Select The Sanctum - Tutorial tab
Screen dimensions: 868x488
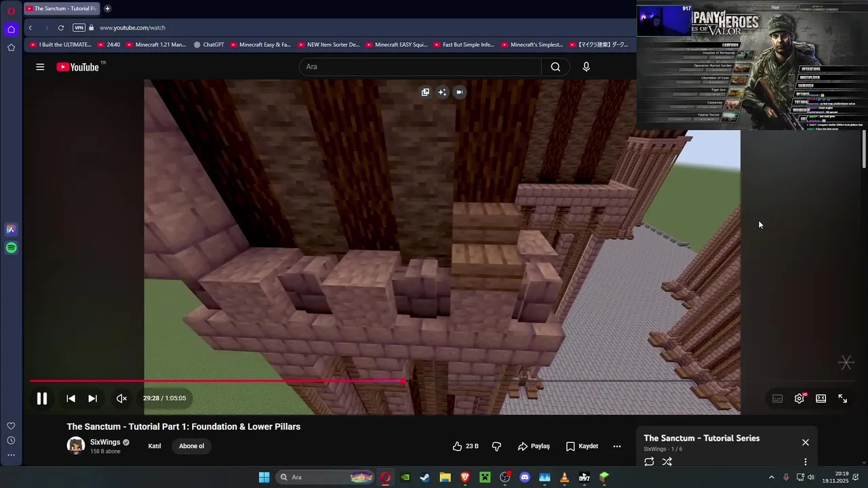pos(62,9)
